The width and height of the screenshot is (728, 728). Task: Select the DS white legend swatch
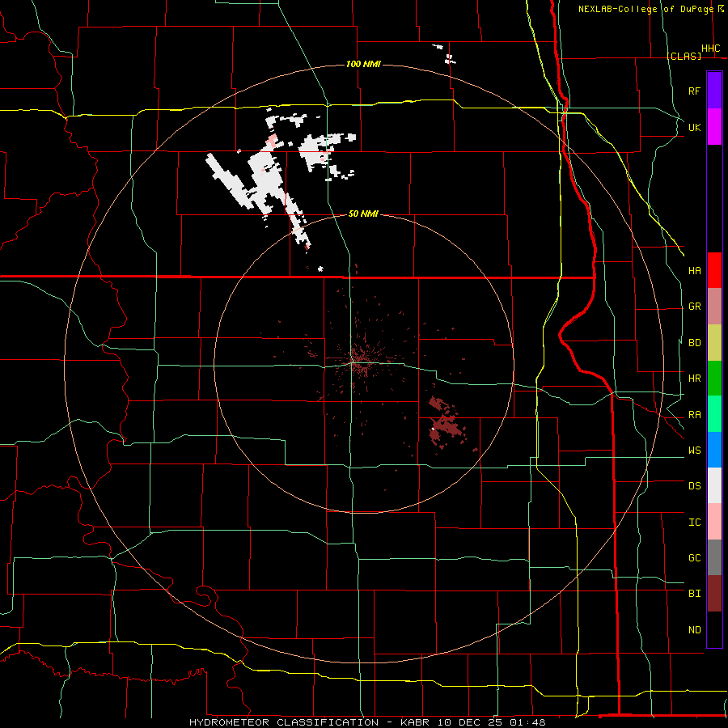714,485
